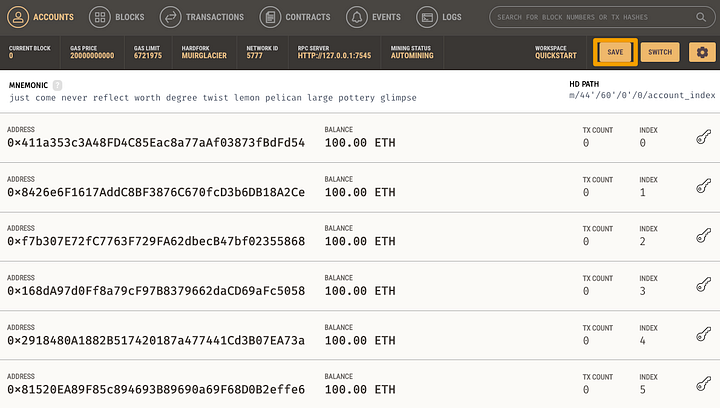Select the first account address 0x411a353c

(x=156, y=143)
